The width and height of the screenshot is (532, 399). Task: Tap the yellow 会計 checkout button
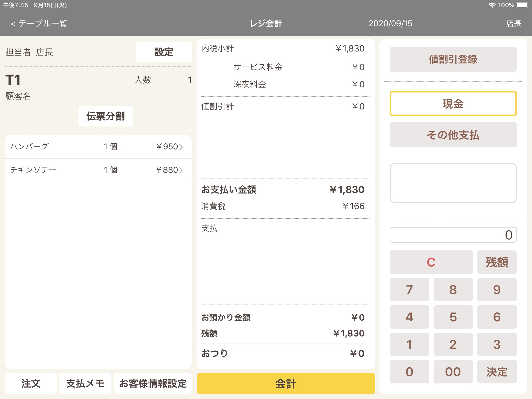pos(286,383)
